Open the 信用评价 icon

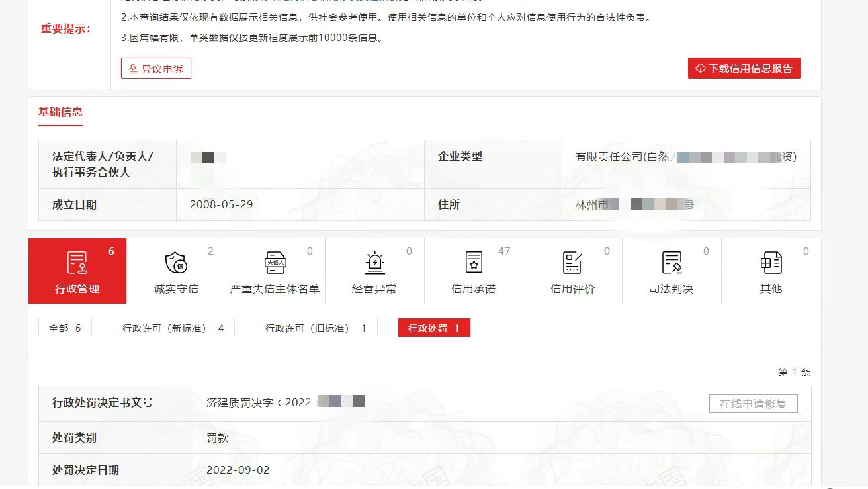572,263
